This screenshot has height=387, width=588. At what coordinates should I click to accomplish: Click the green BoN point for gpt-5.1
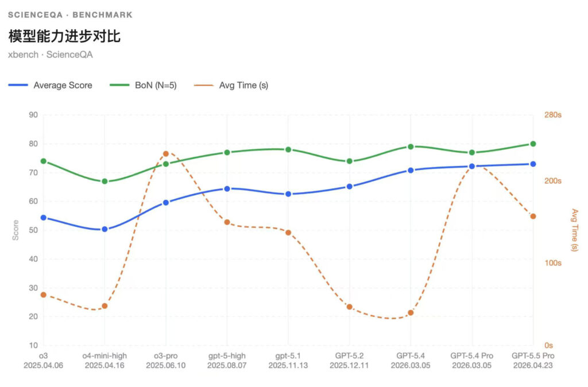click(x=288, y=149)
